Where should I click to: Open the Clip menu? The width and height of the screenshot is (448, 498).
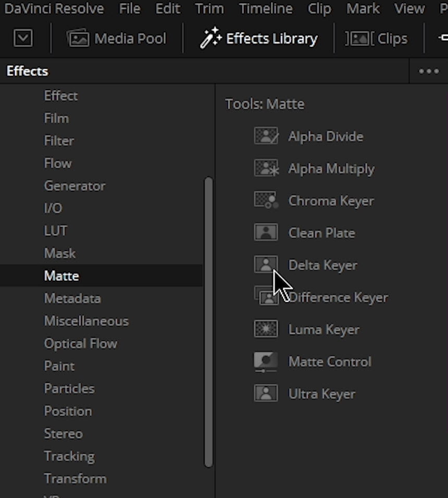pos(319,8)
